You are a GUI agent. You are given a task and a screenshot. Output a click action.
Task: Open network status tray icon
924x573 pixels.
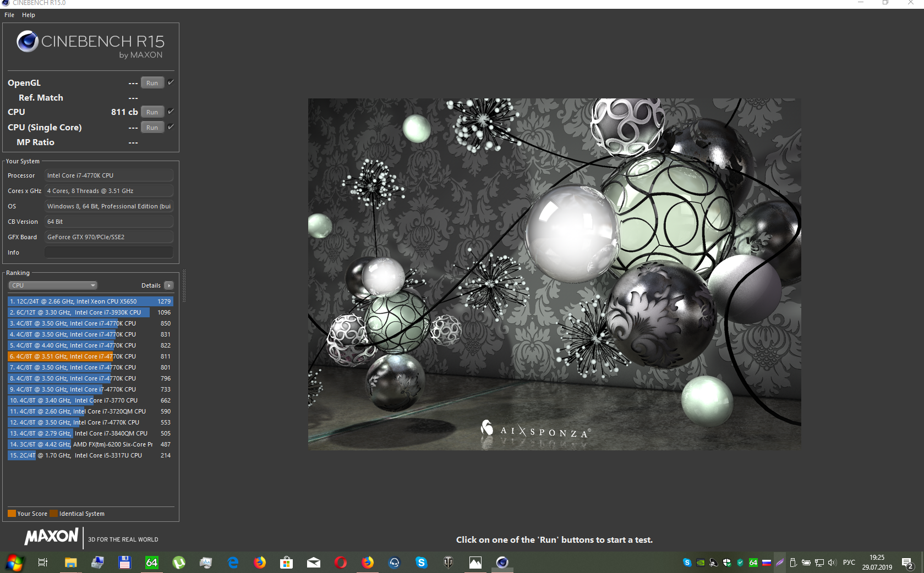(x=819, y=563)
